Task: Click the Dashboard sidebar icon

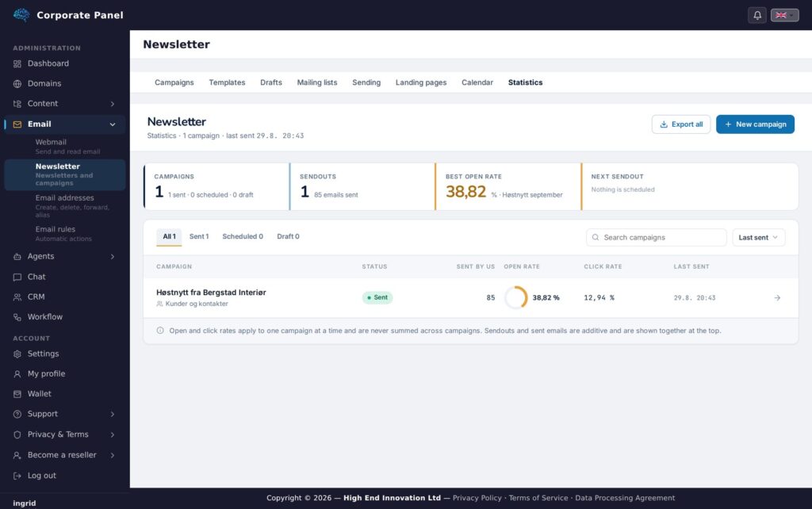Action: coord(17,63)
